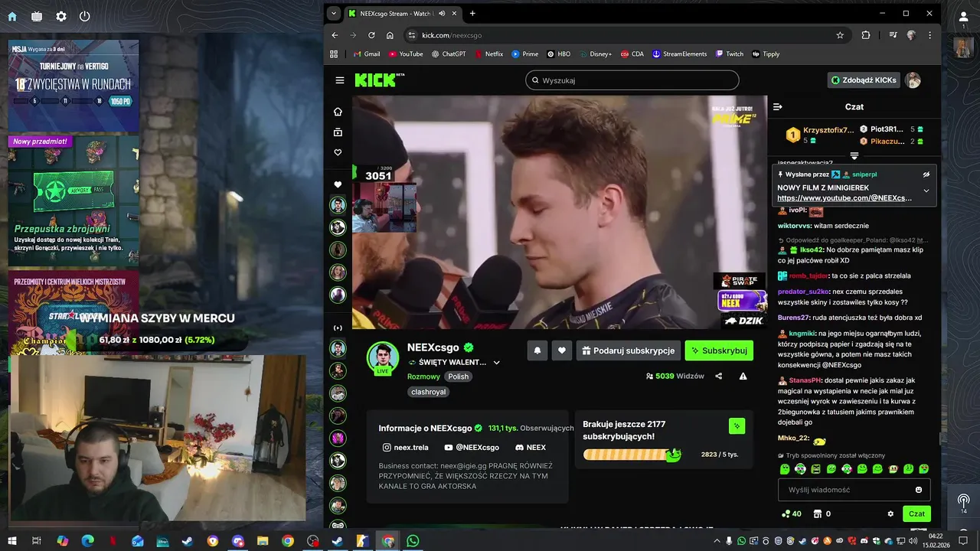Focus the Wyszukaj search field

click(632, 80)
